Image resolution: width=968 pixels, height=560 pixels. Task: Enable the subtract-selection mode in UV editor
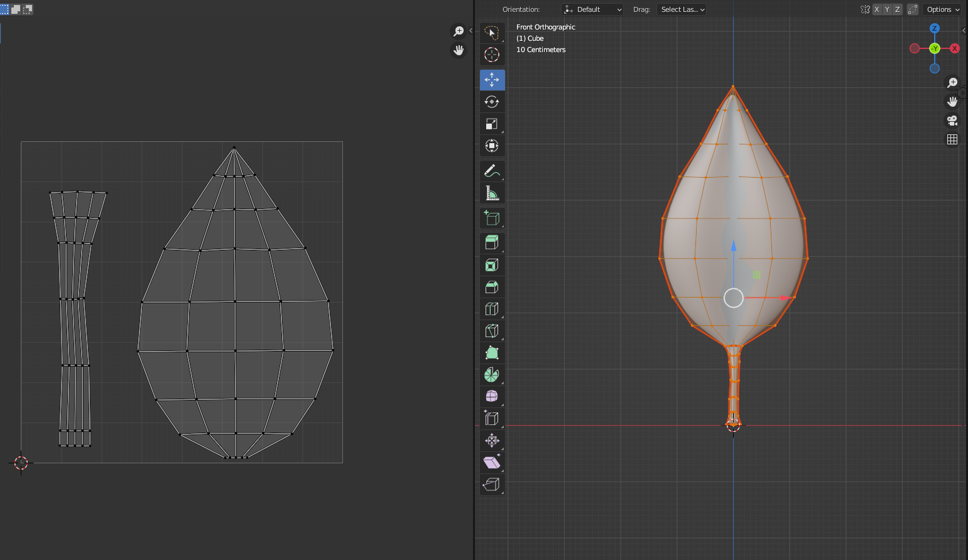27,9
